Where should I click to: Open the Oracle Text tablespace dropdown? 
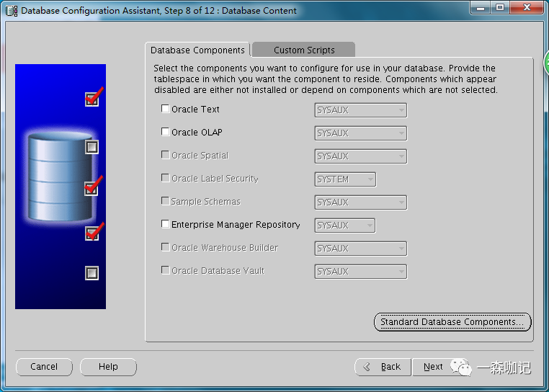coord(361,110)
